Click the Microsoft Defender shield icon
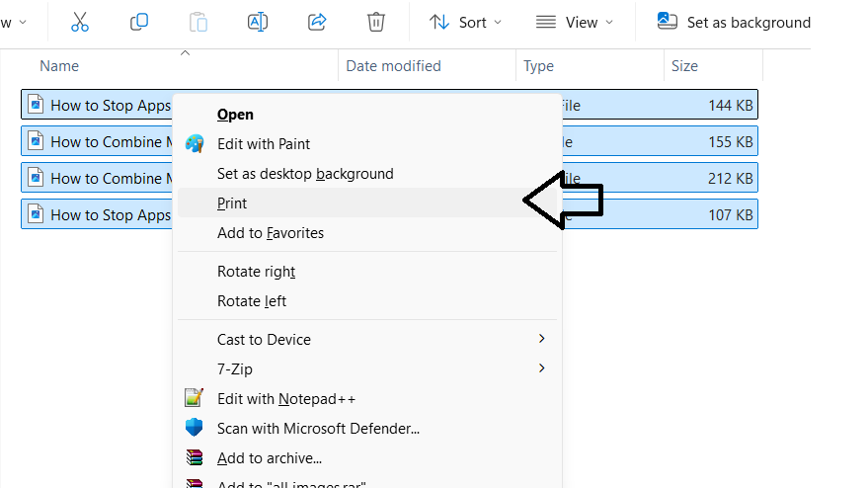Screen dimensions: 868x488 click(x=195, y=427)
